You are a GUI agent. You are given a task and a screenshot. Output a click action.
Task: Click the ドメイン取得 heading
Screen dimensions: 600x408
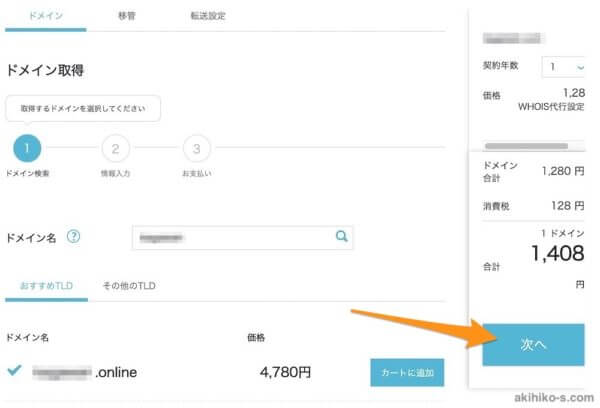(45, 70)
